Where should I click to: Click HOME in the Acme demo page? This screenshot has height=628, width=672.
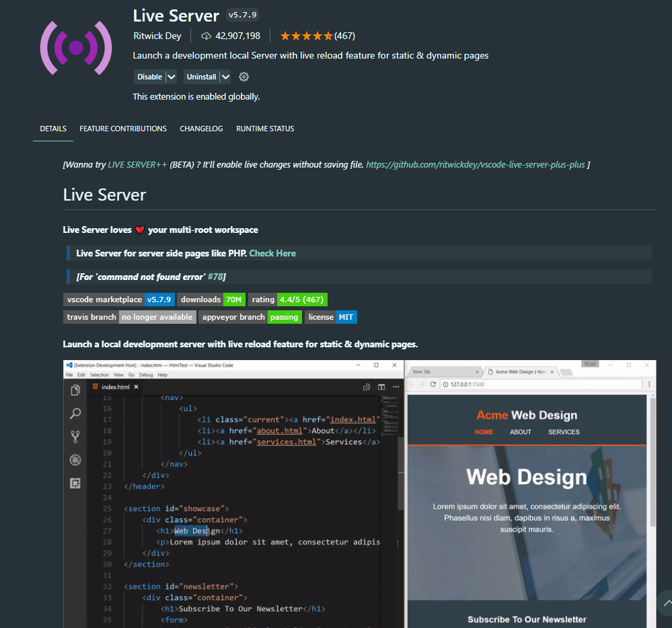[x=484, y=432]
